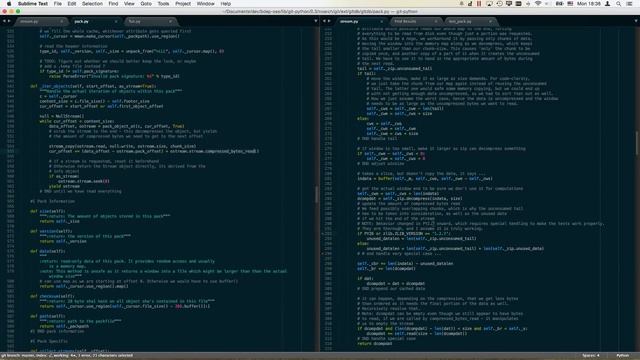The width and height of the screenshot is (640, 360).
Task: Open the Selection menu
Action: (92, 4)
